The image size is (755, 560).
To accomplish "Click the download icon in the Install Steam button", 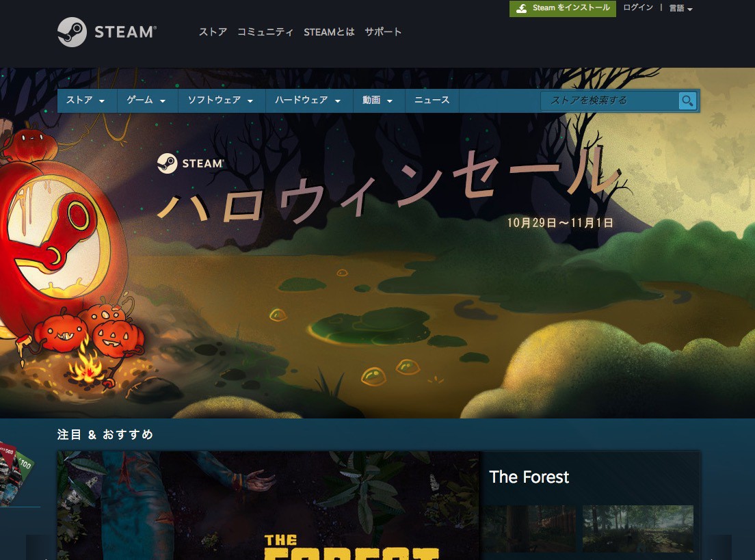I will [x=522, y=8].
